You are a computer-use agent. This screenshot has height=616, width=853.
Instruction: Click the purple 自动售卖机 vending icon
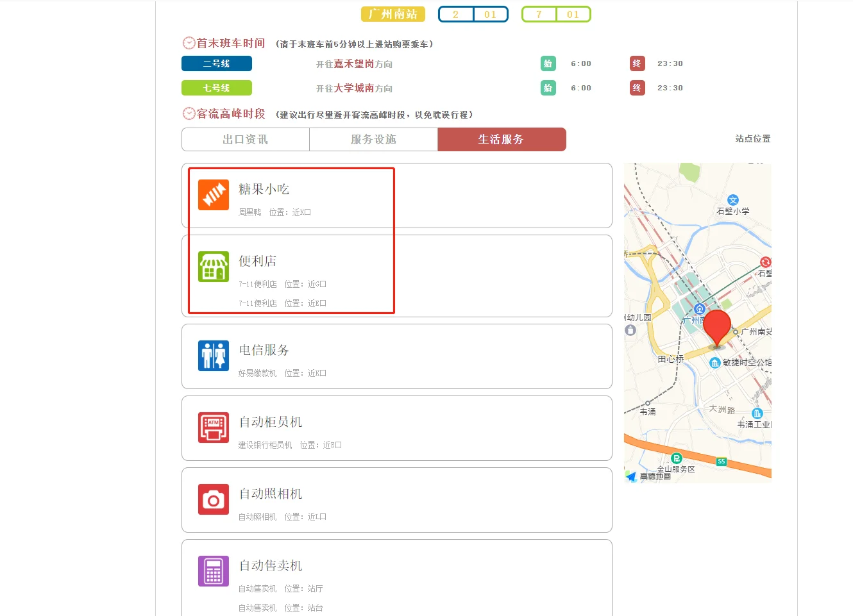pyautogui.click(x=213, y=570)
